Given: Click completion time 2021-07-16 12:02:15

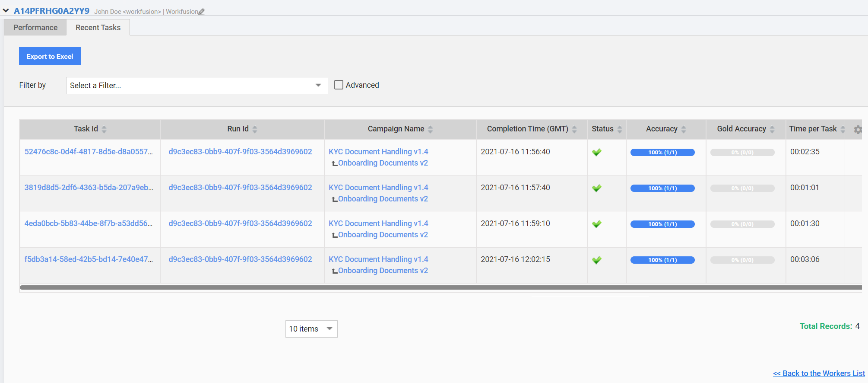Looking at the screenshot, I should click(x=516, y=259).
